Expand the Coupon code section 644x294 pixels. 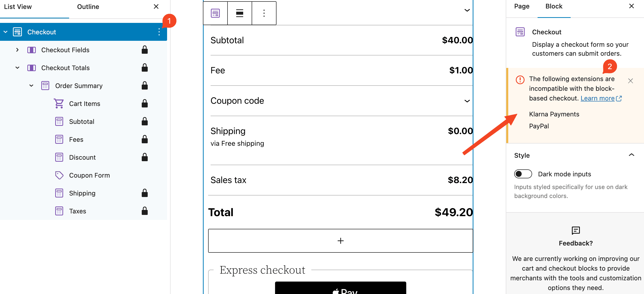pyautogui.click(x=467, y=101)
